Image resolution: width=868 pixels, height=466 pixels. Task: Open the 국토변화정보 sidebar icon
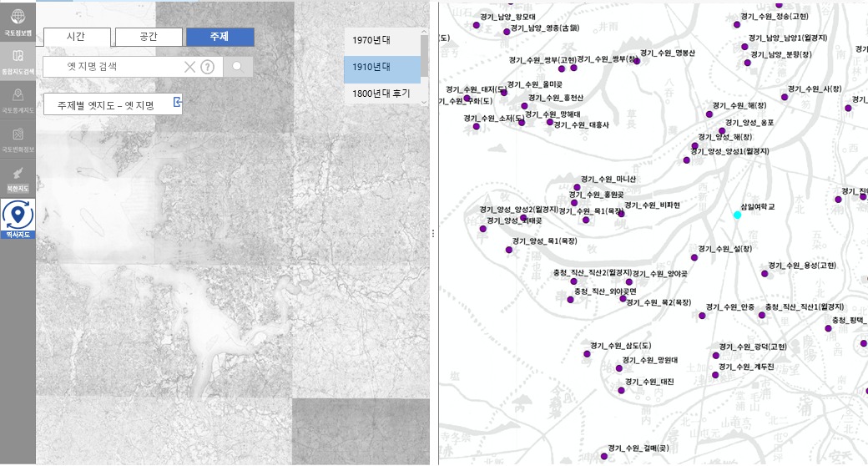(18, 138)
